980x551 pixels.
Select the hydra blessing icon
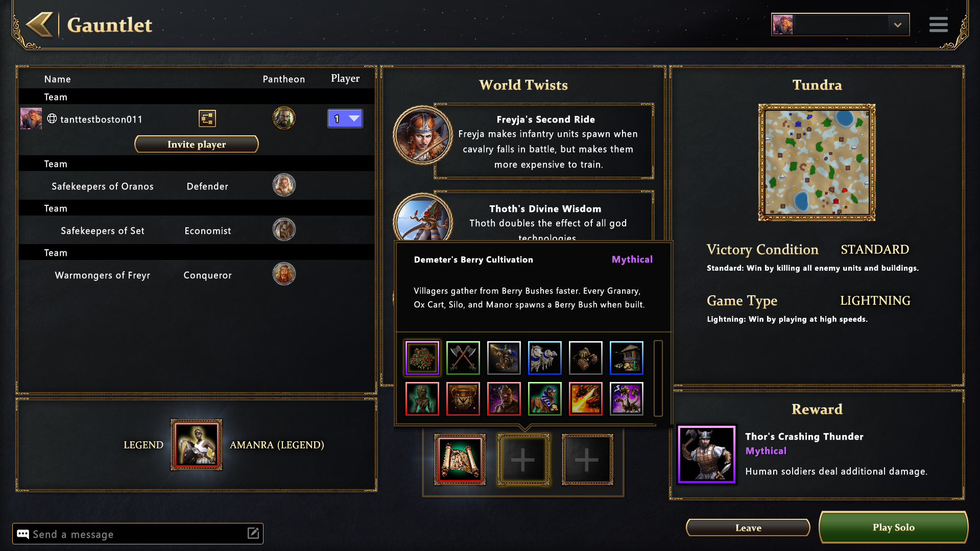(x=626, y=398)
